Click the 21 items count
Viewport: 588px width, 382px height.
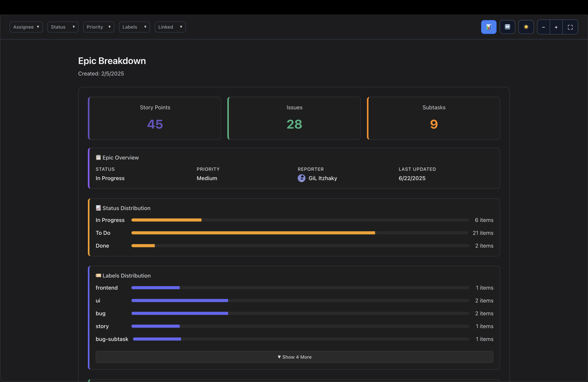(483, 233)
